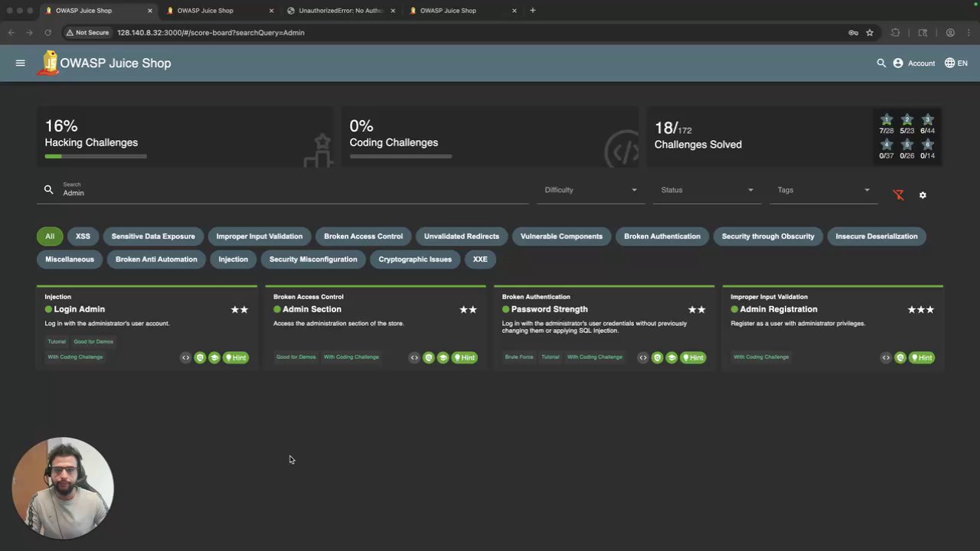Open a new browser tab
Viewport: 980px width, 551px height.
(533, 11)
